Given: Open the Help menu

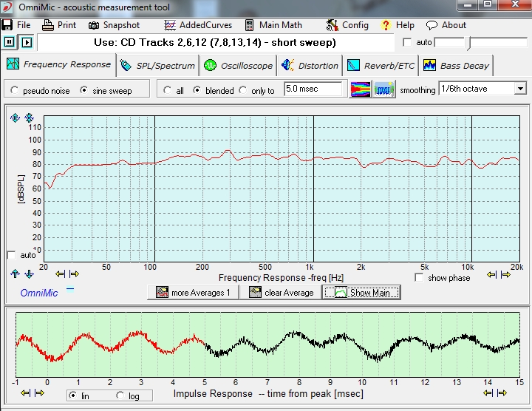Looking at the screenshot, I should pos(398,25).
